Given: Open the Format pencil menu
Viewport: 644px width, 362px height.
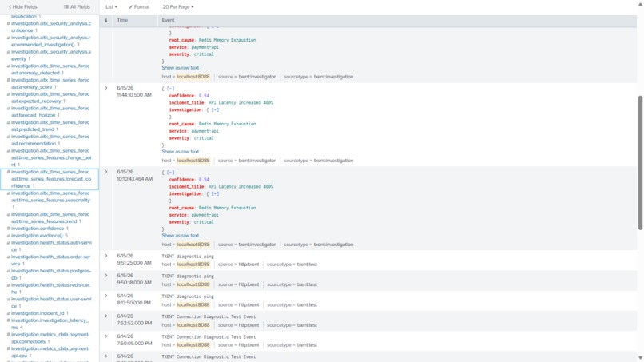Looking at the screenshot, I should point(139,7).
